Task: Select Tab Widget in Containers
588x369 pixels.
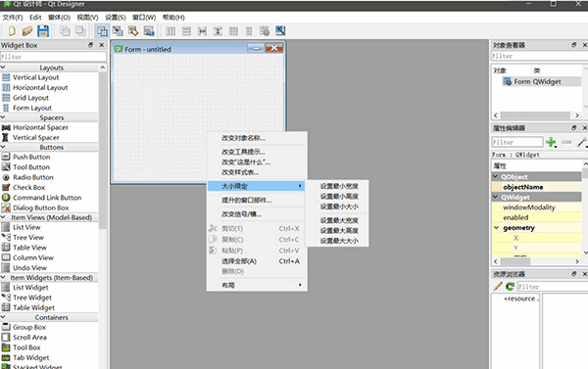Action: pos(30,357)
